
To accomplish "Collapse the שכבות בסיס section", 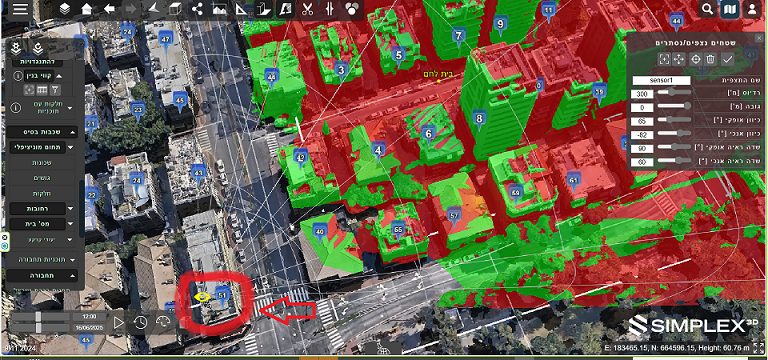I will [72, 132].
